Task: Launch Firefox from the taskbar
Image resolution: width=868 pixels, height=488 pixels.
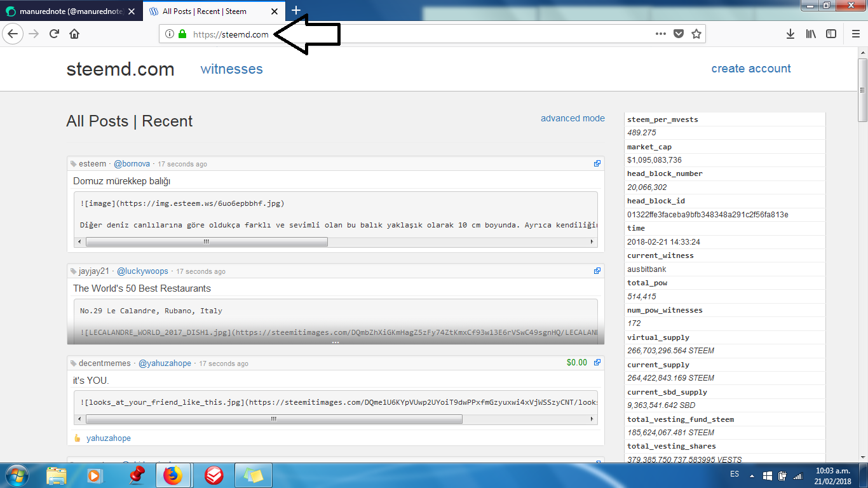Action: tap(173, 475)
